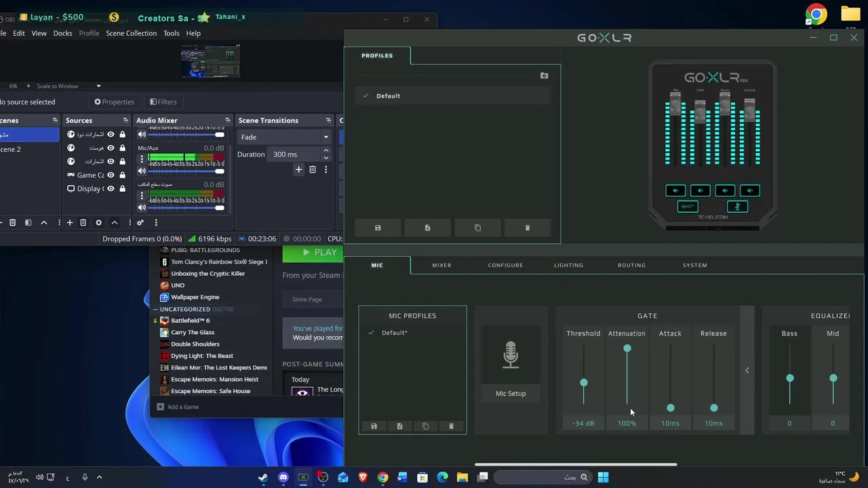Open advanced audio properties gears in Audio Mixer
868x488 pixels.
click(140, 222)
